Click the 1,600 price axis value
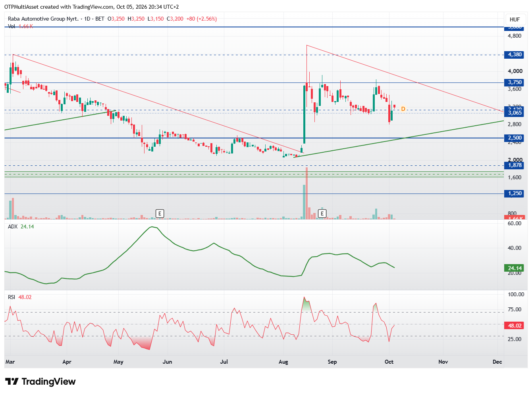The width and height of the screenshot is (532, 395). (515, 177)
